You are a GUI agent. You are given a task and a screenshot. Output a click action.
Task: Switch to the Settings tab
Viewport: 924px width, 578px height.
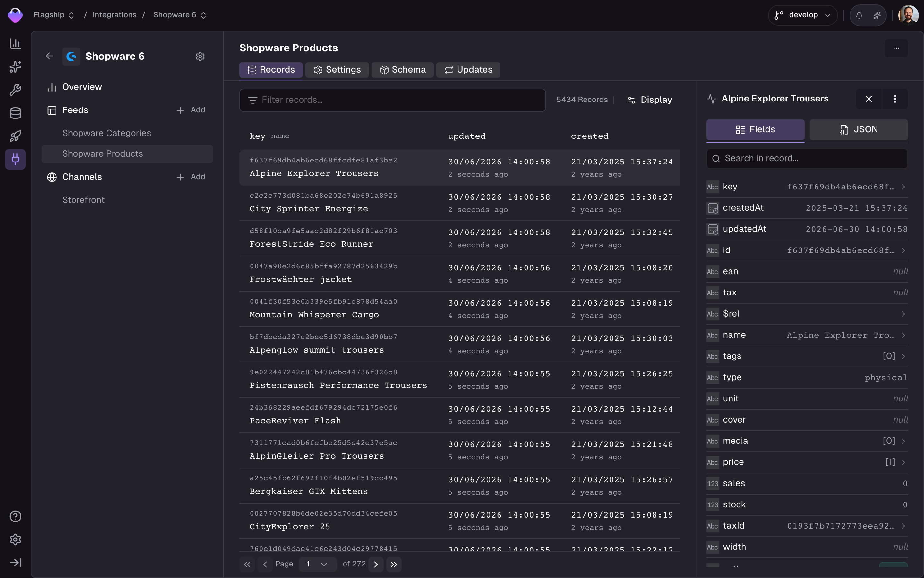(x=337, y=70)
